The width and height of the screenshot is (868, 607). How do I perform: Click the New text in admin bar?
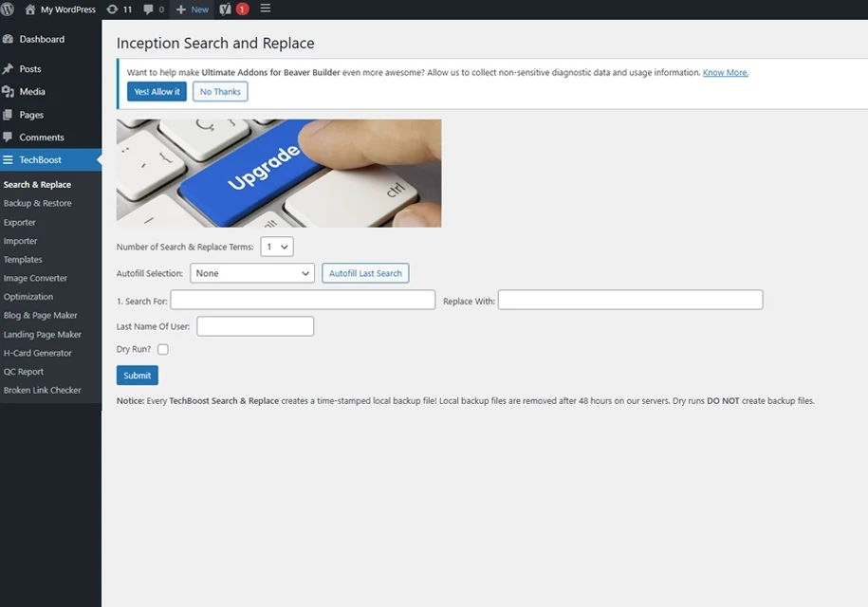[200, 9]
